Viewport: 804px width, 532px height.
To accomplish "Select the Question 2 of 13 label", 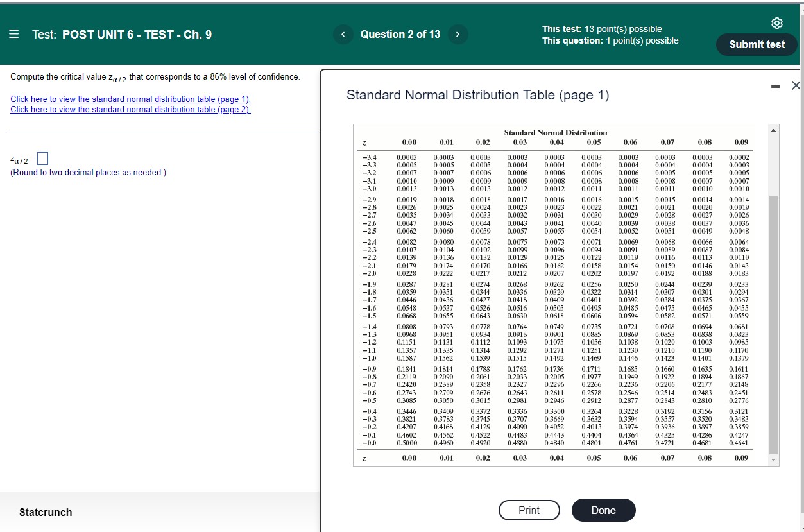I will 400,35.
